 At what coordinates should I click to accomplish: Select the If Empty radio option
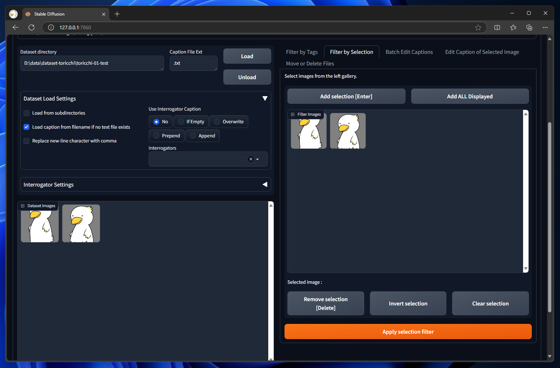point(191,121)
